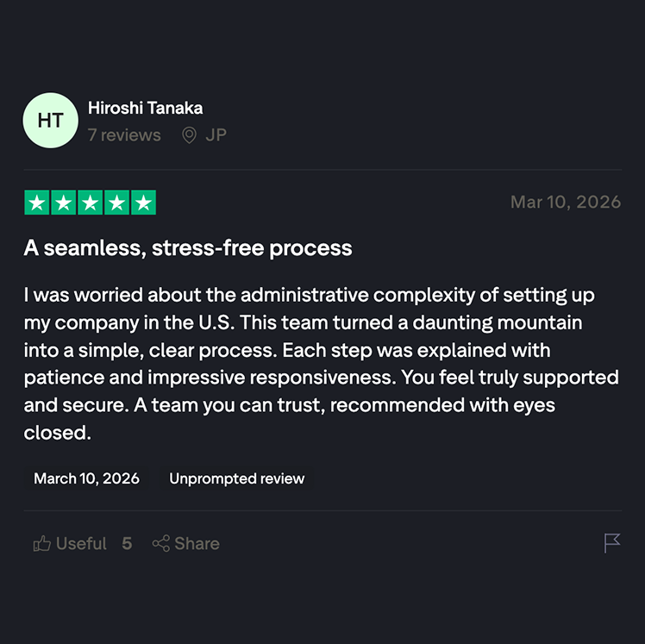The width and height of the screenshot is (645, 644).
Task: View the reviewer's 7 reviews
Action: 124,135
